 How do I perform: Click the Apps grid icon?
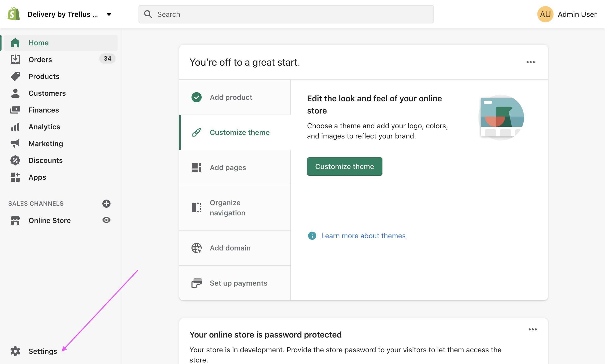15,177
